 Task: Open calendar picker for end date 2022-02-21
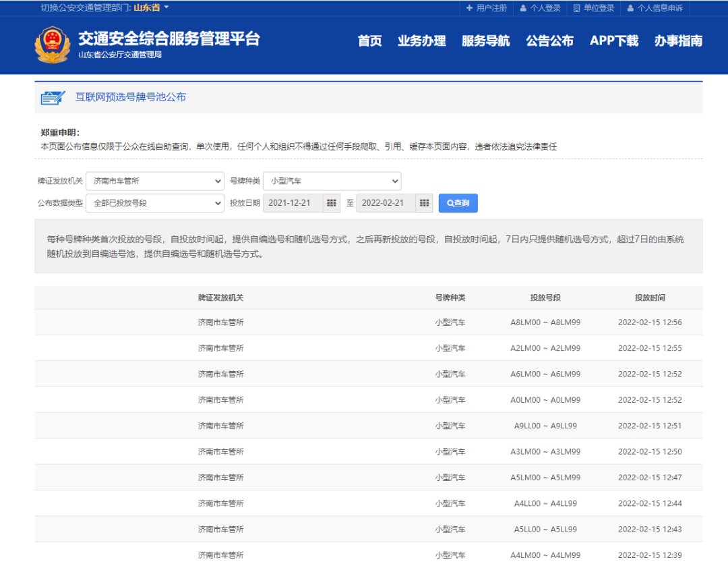tap(424, 203)
